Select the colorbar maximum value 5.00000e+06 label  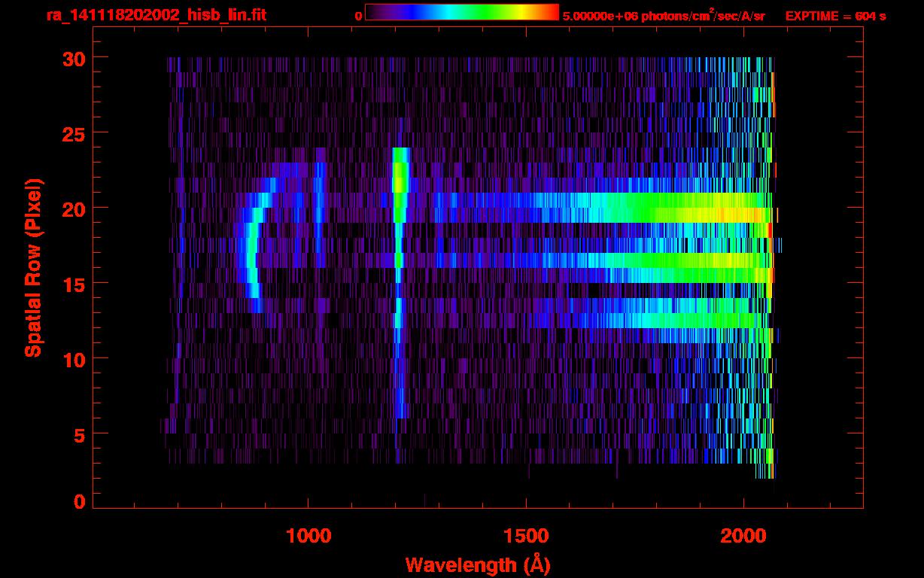pos(600,16)
